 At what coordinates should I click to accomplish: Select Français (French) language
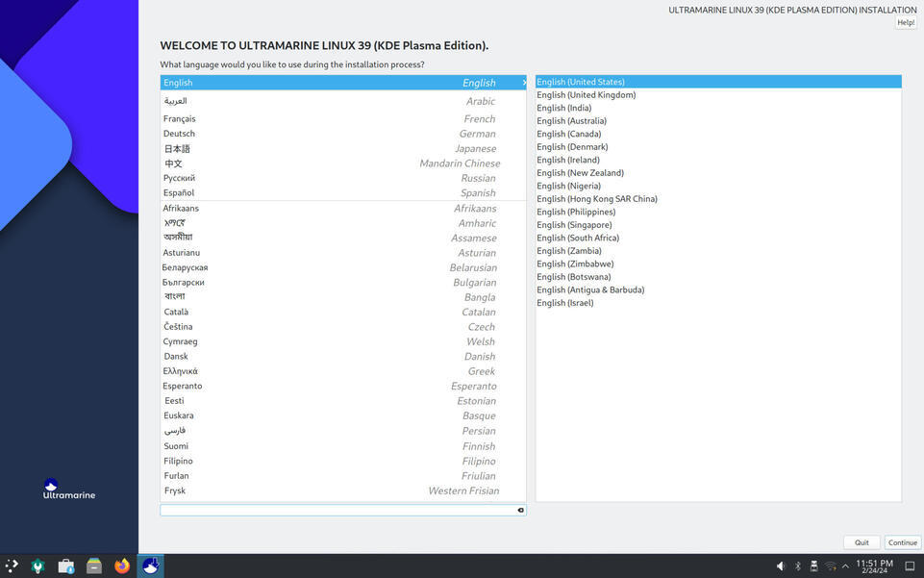343,119
